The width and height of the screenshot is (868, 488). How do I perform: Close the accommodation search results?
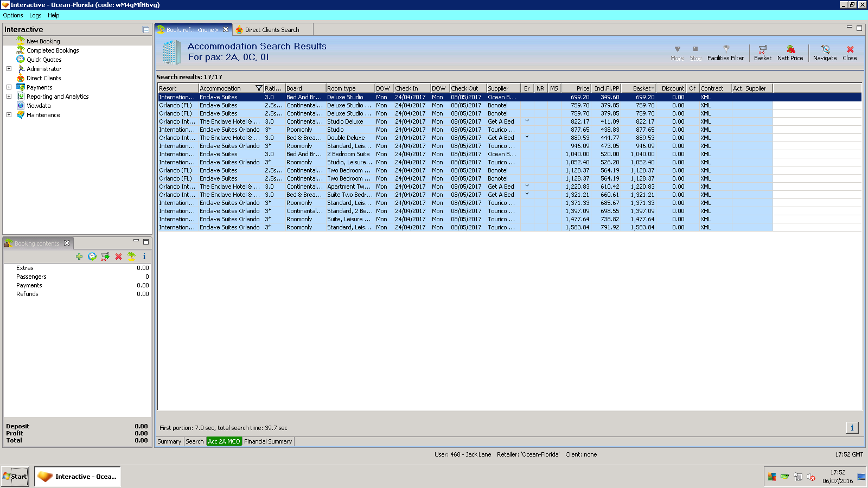[850, 53]
